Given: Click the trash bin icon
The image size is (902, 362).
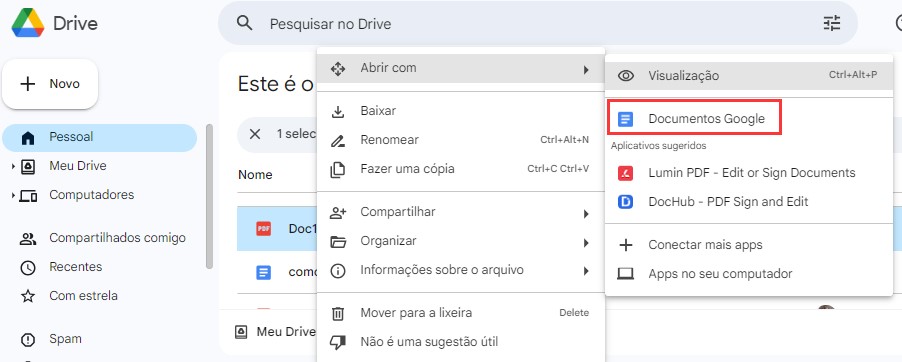Looking at the screenshot, I should tap(338, 314).
